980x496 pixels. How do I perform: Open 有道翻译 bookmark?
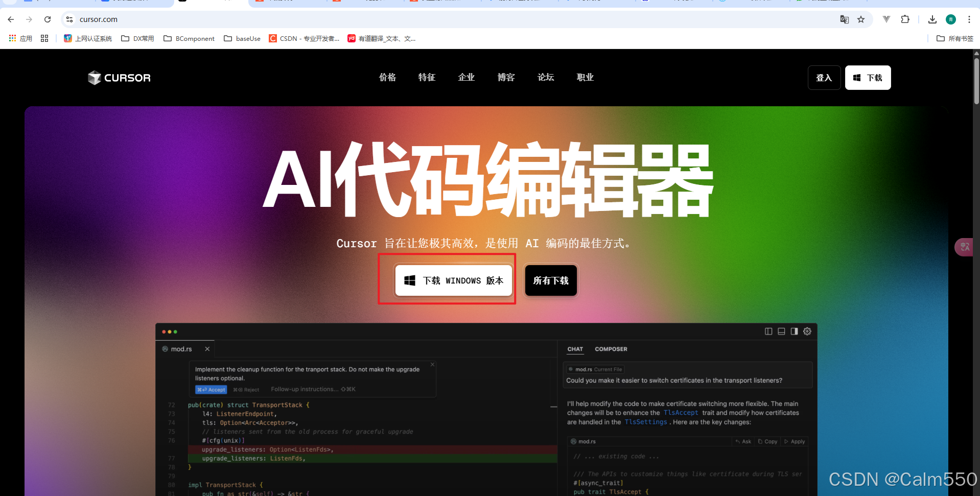382,38
